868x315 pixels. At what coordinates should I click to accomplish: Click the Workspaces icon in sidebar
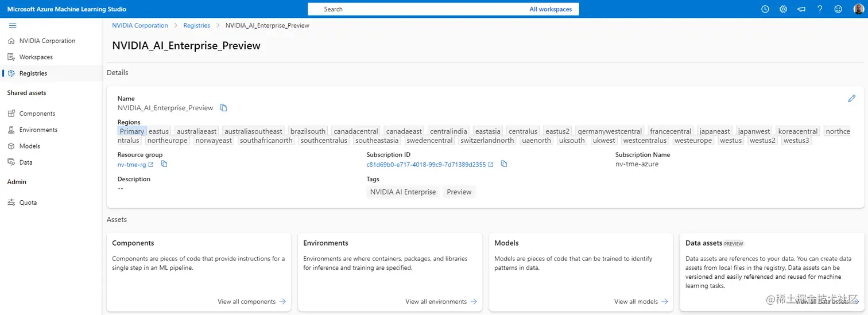pos(11,57)
